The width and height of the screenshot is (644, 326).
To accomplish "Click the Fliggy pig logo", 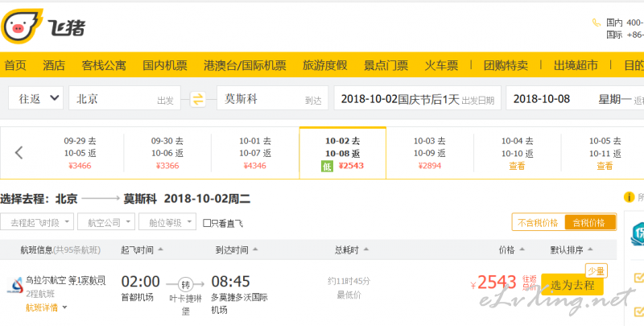I will [x=18, y=29].
